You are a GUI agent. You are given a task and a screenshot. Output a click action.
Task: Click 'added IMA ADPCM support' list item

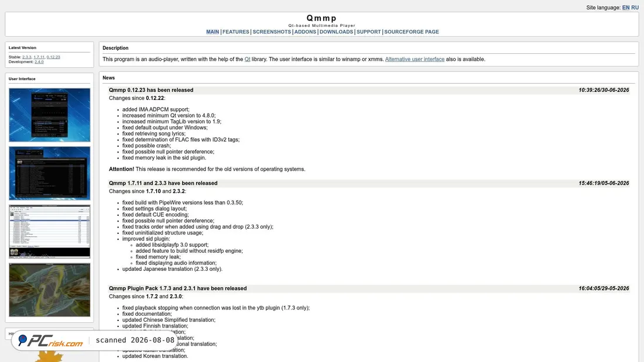pyautogui.click(x=156, y=109)
